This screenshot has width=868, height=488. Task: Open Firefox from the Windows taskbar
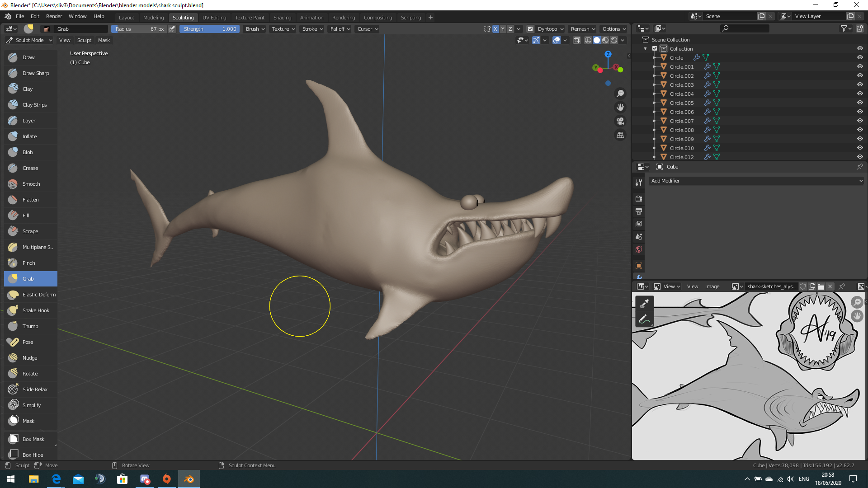(x=167, y=479)
